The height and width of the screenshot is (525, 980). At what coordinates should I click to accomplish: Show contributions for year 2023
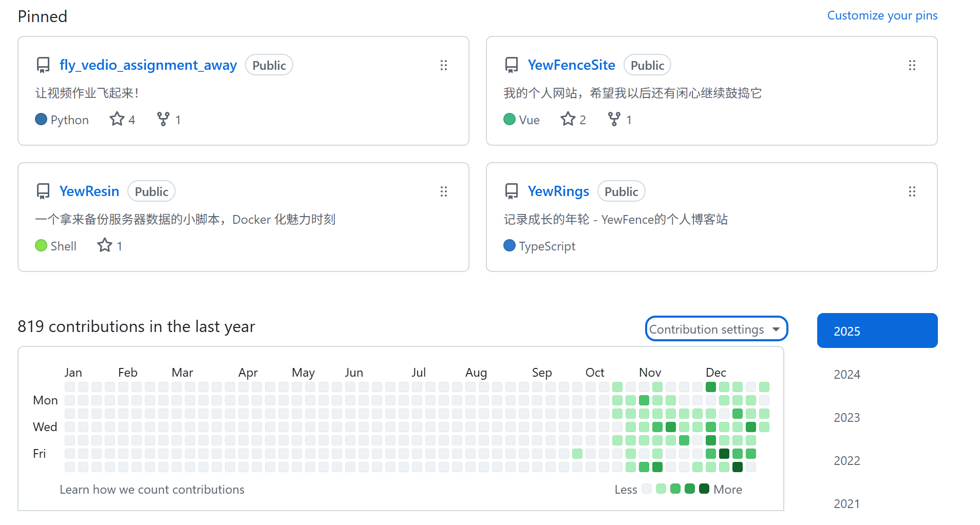(847, 418)
